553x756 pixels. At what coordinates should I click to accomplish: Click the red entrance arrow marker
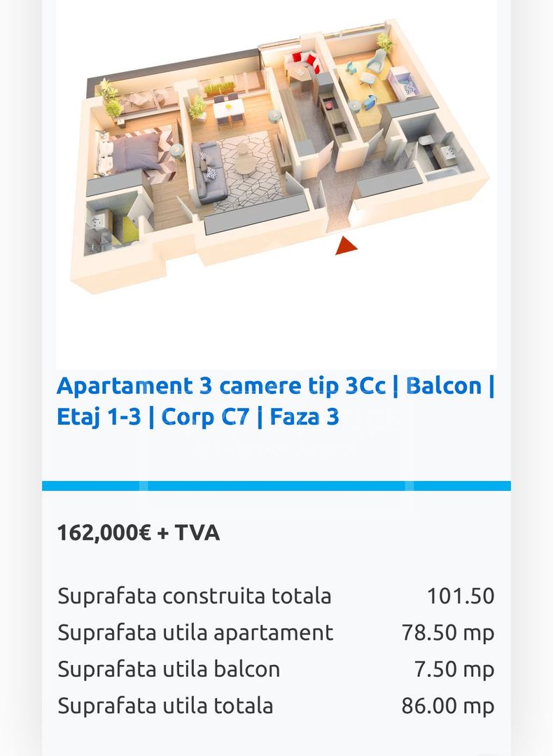[x=346, y=246]
